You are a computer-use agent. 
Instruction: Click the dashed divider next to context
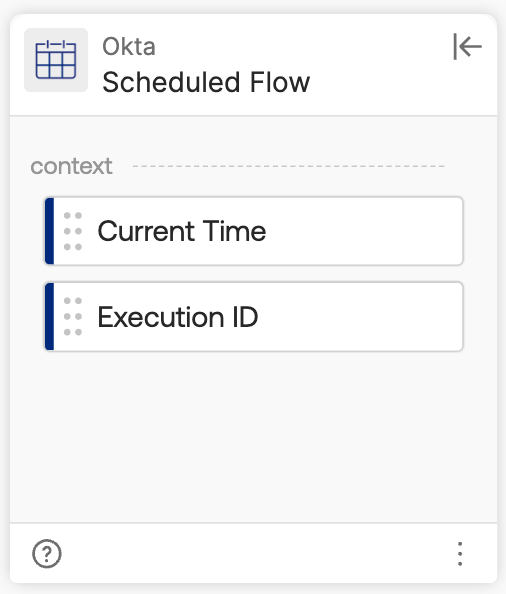point(289,166)
